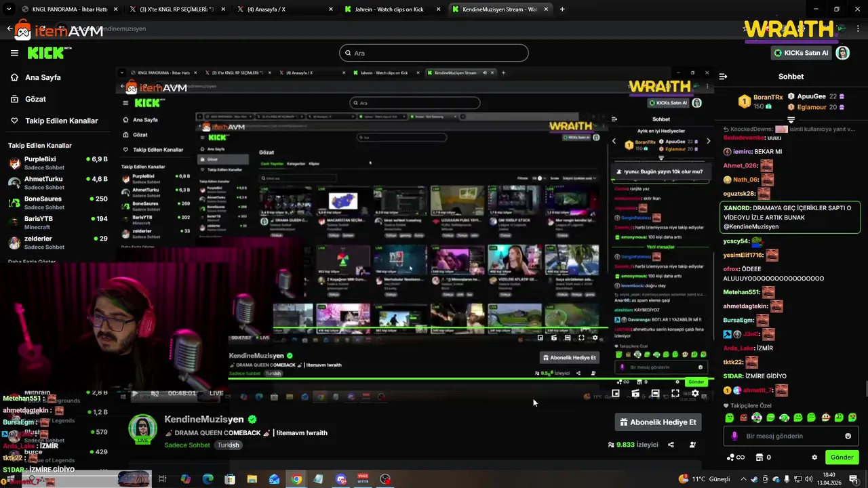Show hidden system tray icons
The image size is (868, 488).
[743, 479]
